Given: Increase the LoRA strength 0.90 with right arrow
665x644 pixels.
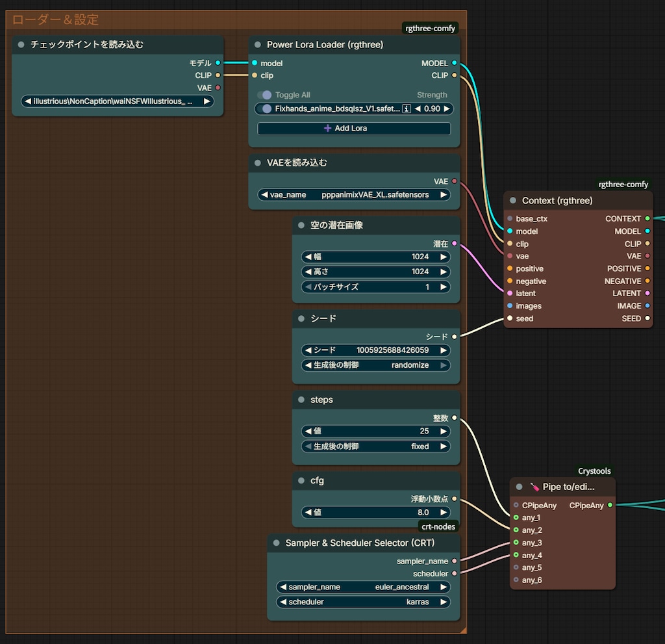Looking at the screenshot, I should (x=447, y=109).
